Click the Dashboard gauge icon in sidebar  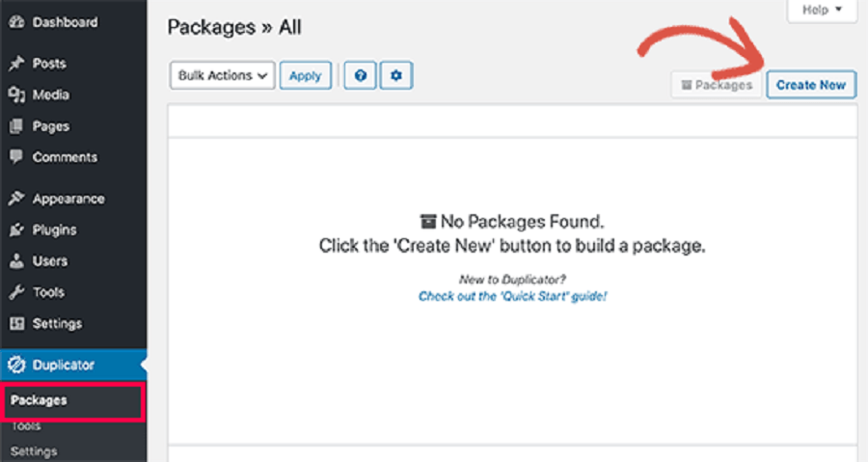click(x=16, y=22)
